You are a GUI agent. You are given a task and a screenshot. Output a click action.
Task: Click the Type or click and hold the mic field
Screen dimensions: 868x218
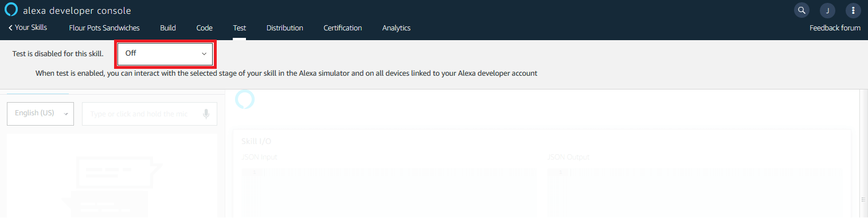(150, 114)
